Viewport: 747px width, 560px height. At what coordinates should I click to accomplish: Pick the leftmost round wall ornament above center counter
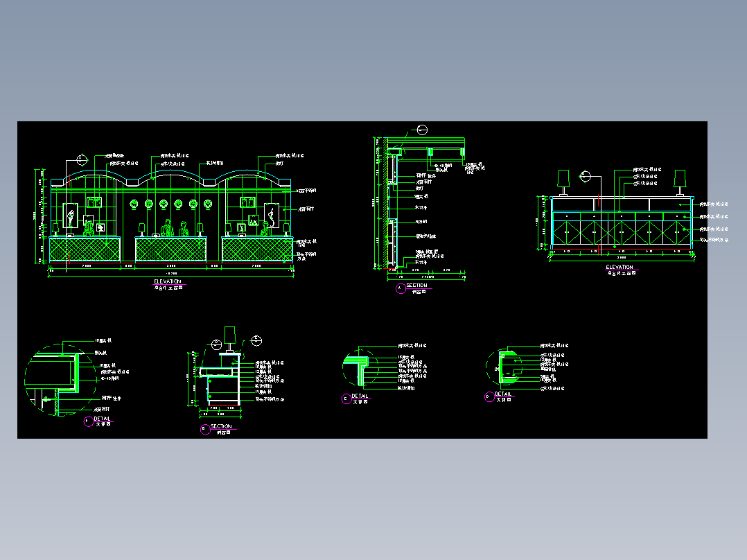[x=134, y=204]
